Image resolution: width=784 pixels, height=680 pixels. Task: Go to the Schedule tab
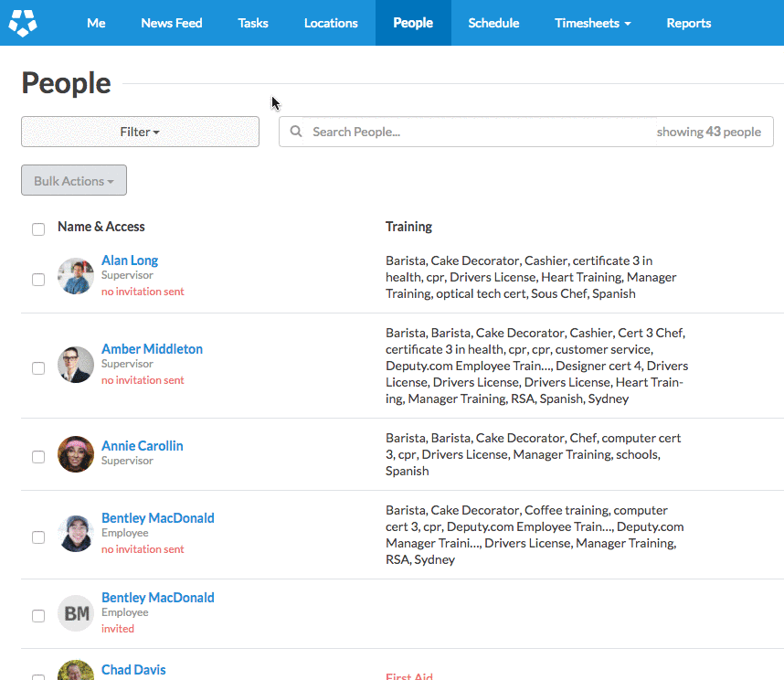tap(493, 23)
